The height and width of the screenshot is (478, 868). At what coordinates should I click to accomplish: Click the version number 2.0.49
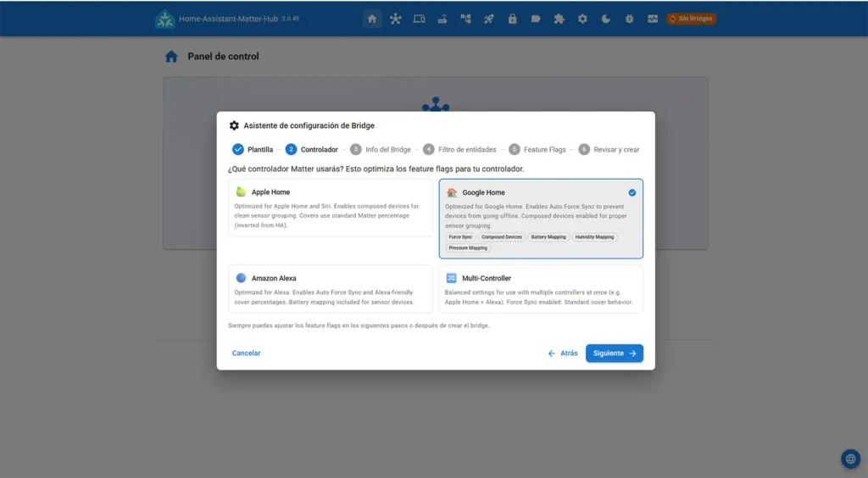click(291, 19)
